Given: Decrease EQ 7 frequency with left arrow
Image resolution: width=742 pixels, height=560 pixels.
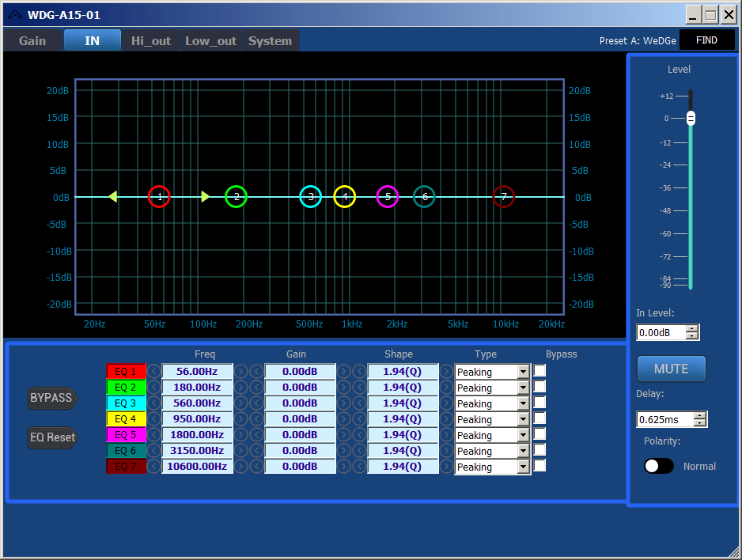Looking at the screenshot, I should click(x=153, y=467).
